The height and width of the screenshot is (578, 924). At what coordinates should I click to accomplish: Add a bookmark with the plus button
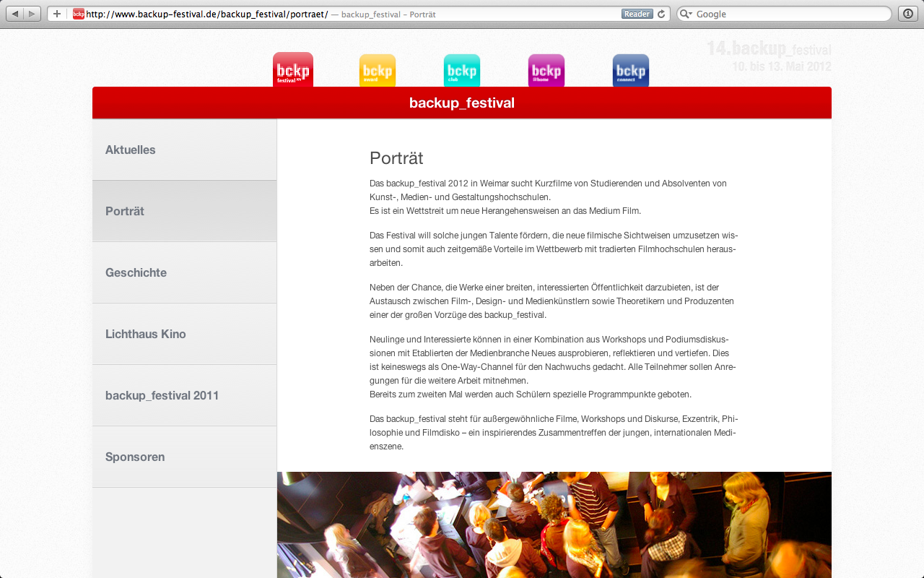[57, 14]
